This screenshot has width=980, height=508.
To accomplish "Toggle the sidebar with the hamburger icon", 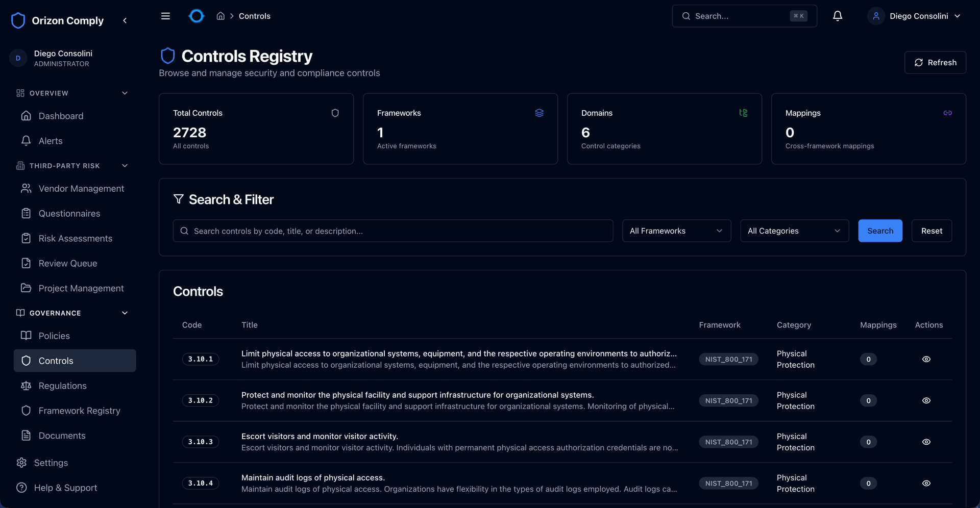I will 165,16.
